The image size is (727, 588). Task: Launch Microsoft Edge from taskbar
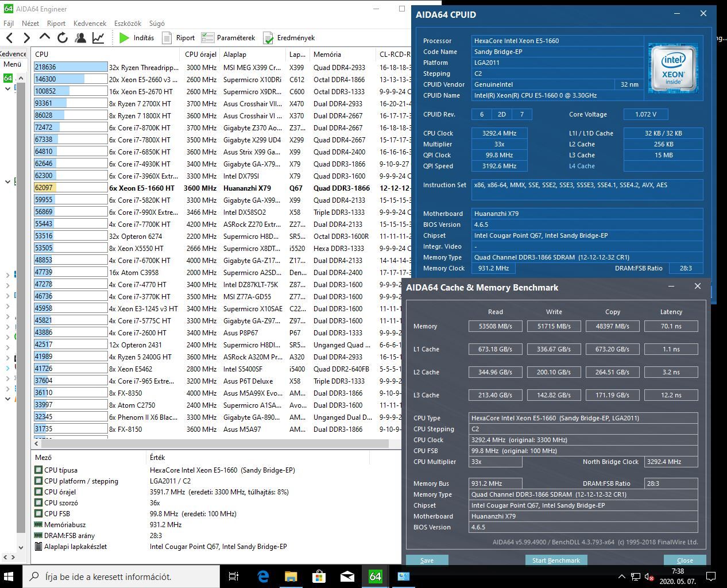(x=263, y=577)
